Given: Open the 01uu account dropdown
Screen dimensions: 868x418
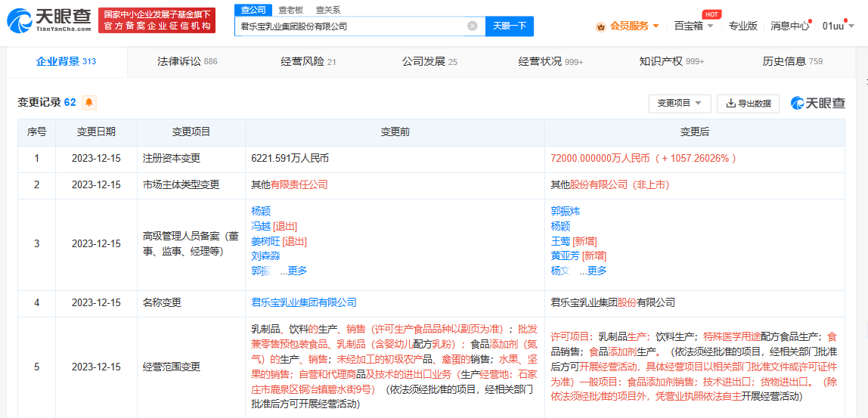Looking at the screenshot, I should (839, 26).
